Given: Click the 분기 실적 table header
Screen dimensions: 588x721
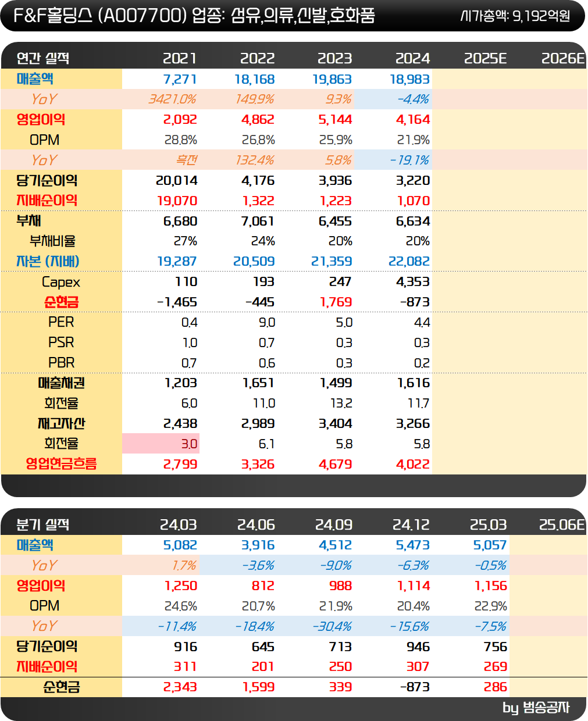Looking at the screenshot, I should coord(43,524).
